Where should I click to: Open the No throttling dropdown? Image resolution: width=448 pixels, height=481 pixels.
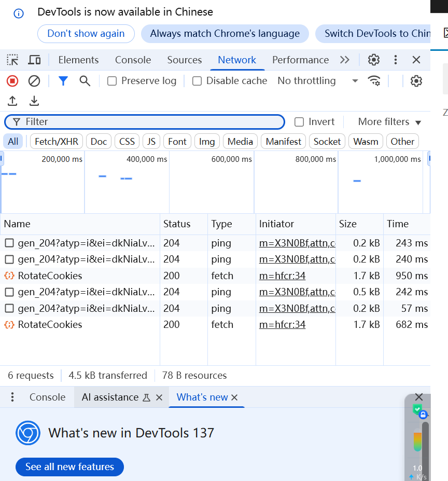(318, 81)
